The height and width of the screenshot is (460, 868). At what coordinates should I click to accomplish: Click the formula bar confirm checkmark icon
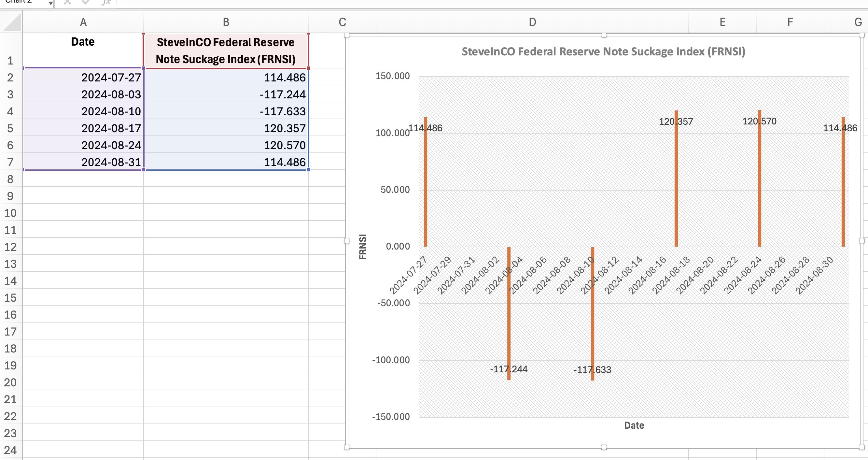click(86, 2)
